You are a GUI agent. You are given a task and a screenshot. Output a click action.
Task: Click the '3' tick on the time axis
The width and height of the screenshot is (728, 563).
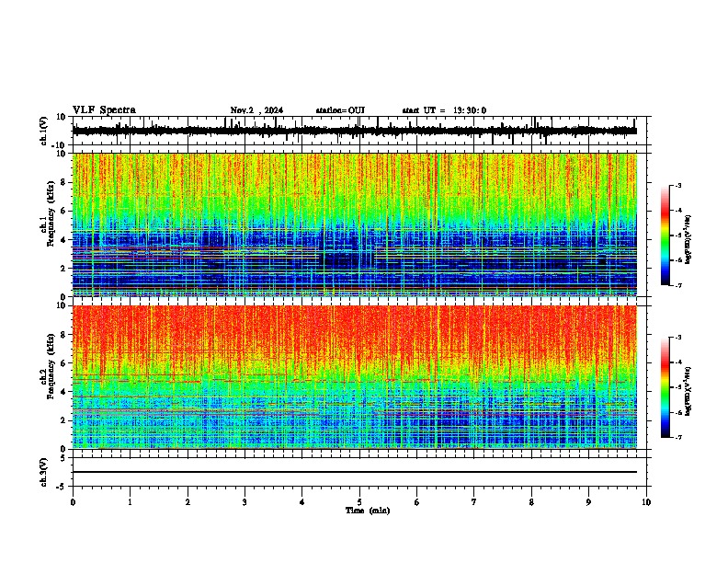pyautogui.click(x=245, y=502)
